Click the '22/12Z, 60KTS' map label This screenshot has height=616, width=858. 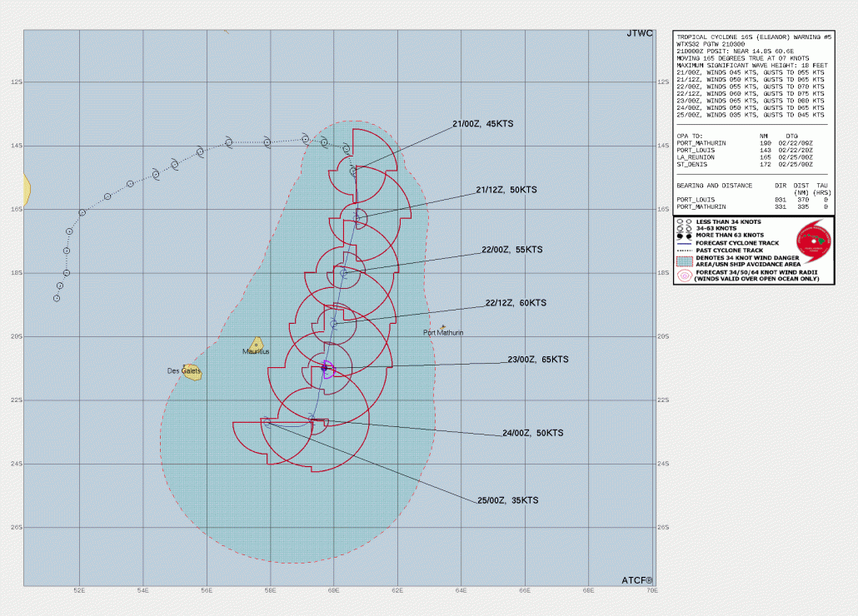pos(516,303)
